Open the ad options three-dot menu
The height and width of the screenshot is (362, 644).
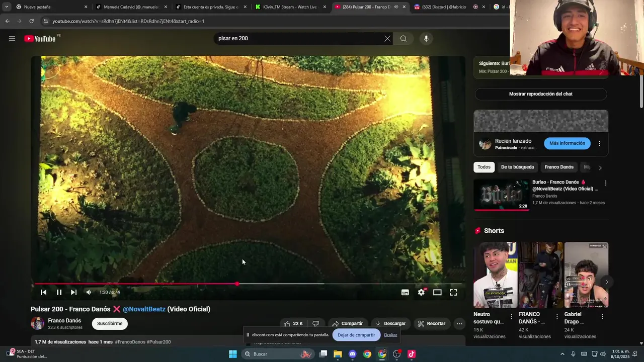pos(599,143)
